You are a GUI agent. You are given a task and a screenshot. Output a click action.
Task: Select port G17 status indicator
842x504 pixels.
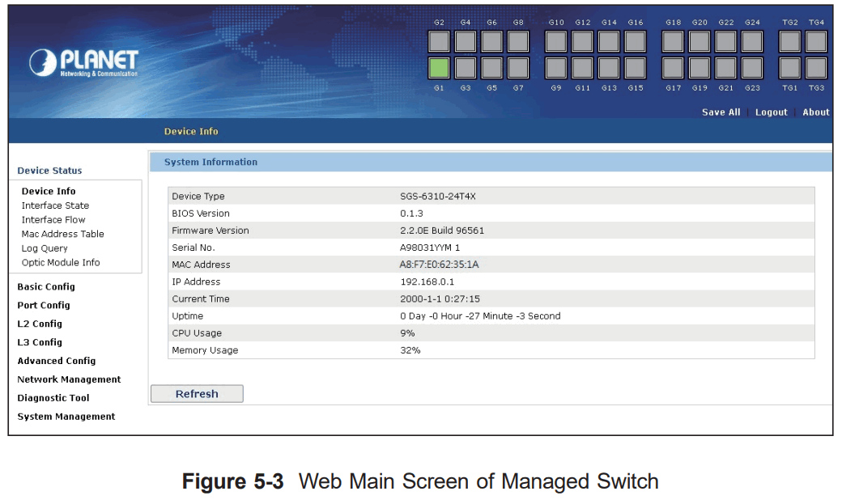[672, 68]
